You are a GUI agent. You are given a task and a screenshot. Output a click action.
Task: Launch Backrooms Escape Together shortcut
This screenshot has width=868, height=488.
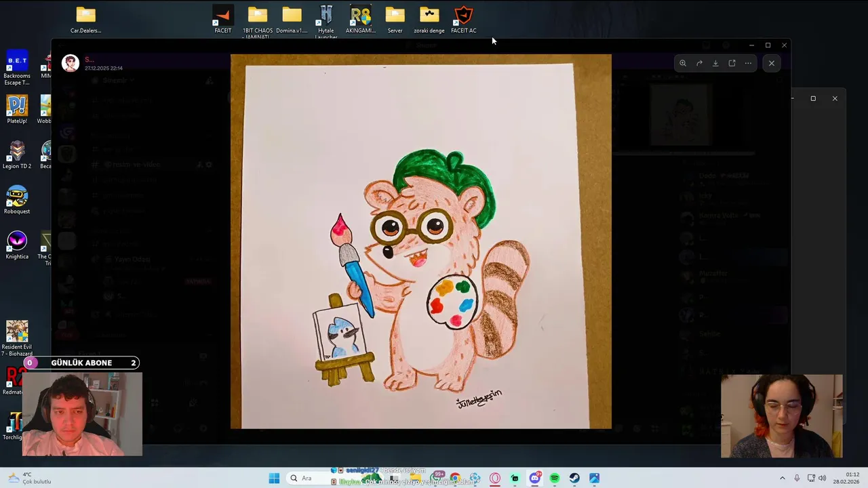(x=17, y=68)
